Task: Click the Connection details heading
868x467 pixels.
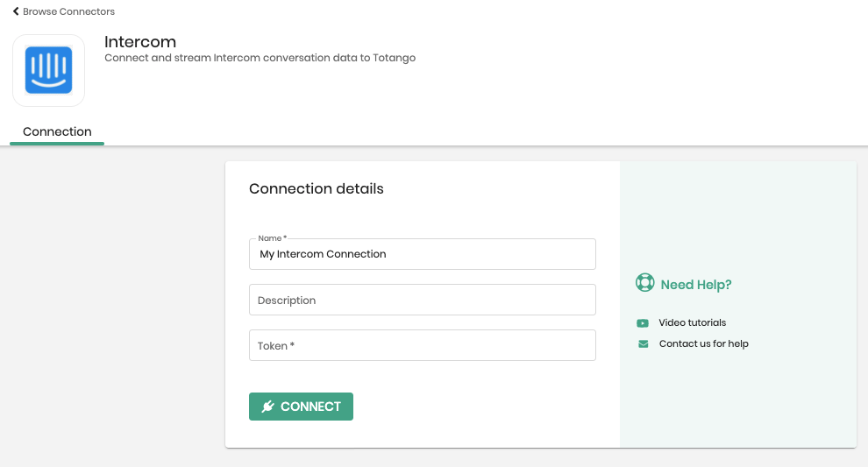Action: (x=317, y=188)
